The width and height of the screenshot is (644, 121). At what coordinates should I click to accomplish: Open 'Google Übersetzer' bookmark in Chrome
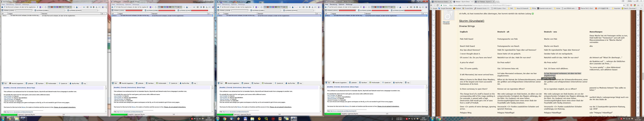point(445,8)
